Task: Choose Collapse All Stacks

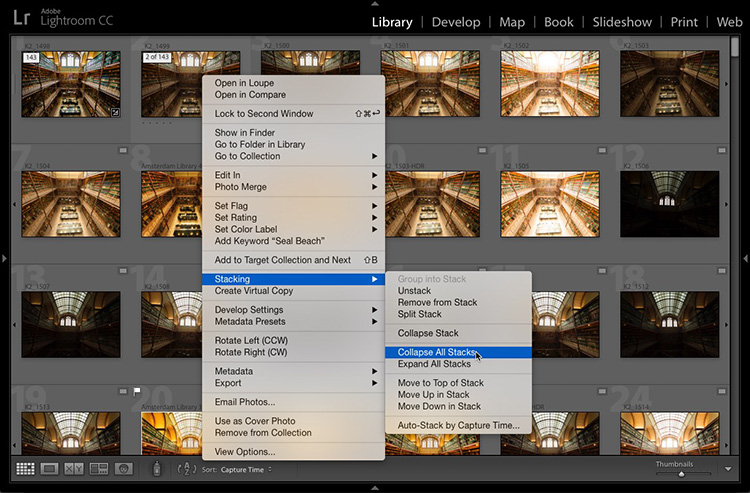Action: (x=458, y=352)
